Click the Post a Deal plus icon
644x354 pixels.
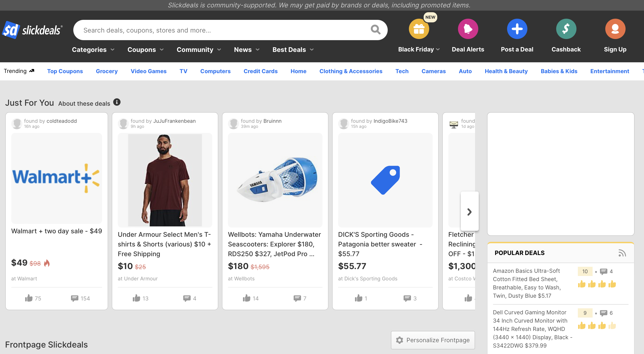[517, 29]
